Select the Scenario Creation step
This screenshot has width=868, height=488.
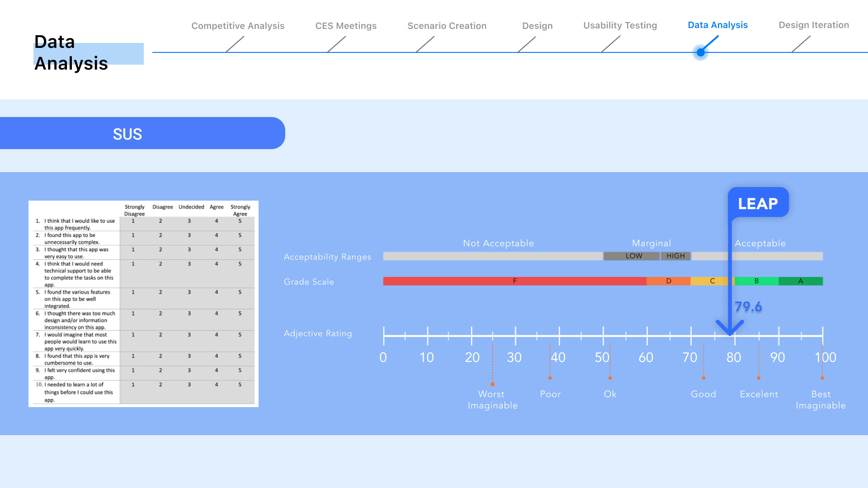(447, 26)
